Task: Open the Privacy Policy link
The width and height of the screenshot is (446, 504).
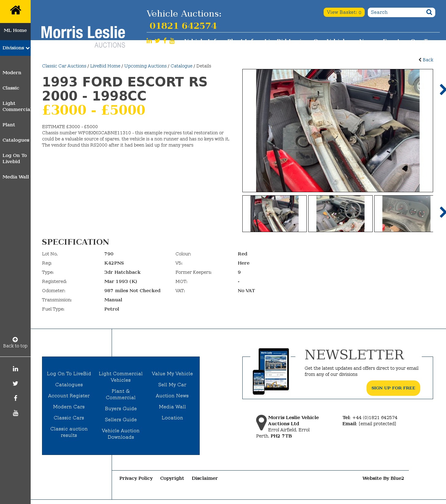Action: point(136,478)
